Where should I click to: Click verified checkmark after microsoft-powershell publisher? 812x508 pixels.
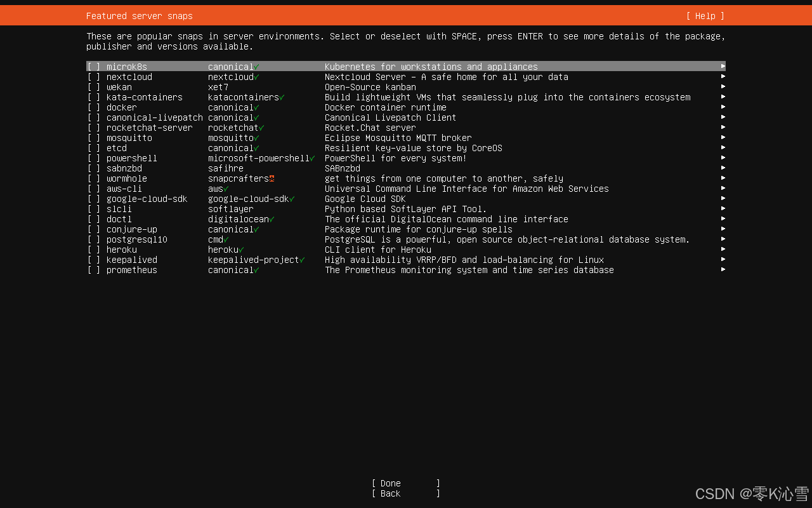point(312,158)
